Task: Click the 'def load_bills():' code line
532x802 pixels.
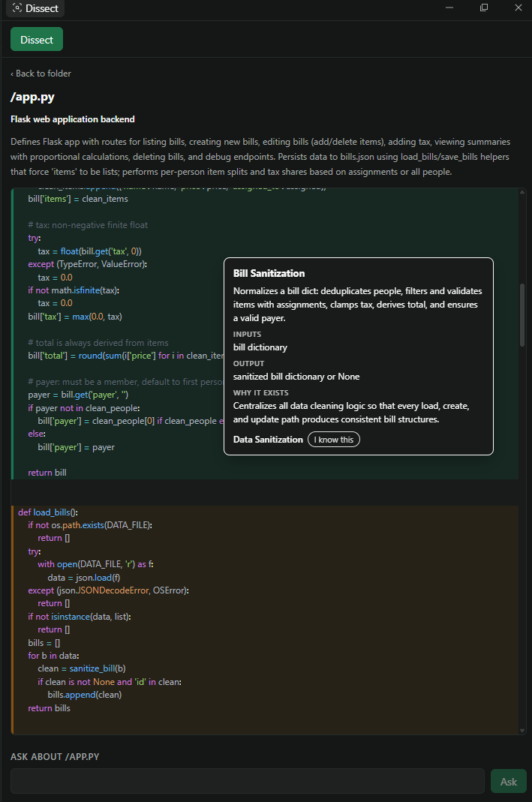Action: click(x=48, y=512)
